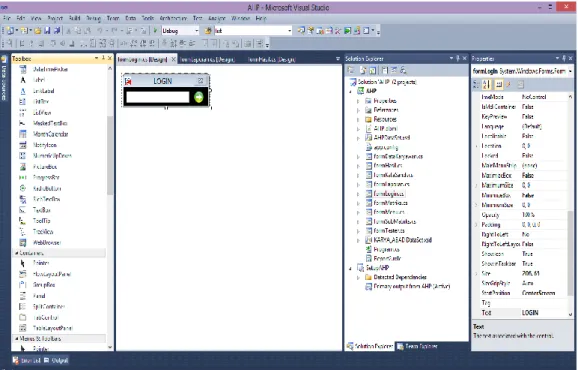Select the ShowInTaskbar True property value
578x370 pixels.
(545, 263)
